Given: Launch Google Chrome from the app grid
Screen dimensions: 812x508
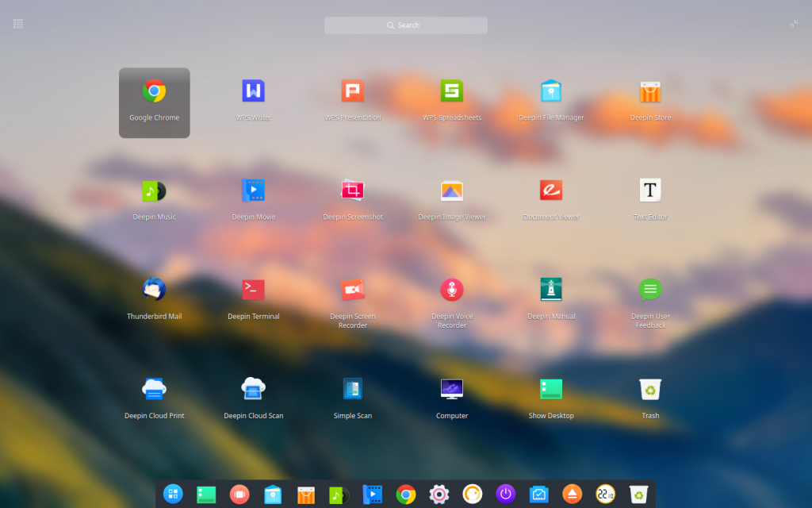Looking at the screenshot, I should 154,91.
